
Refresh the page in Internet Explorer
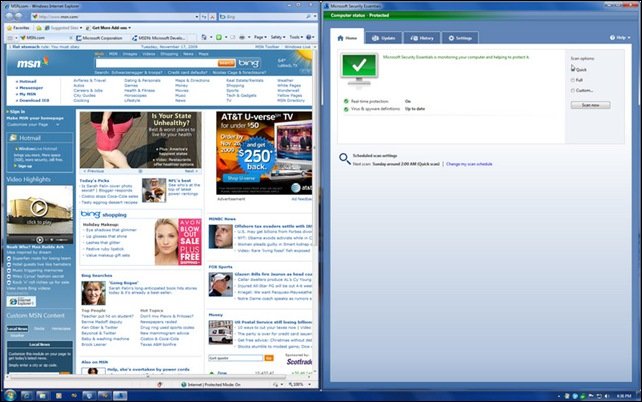[x=204, y=17]
